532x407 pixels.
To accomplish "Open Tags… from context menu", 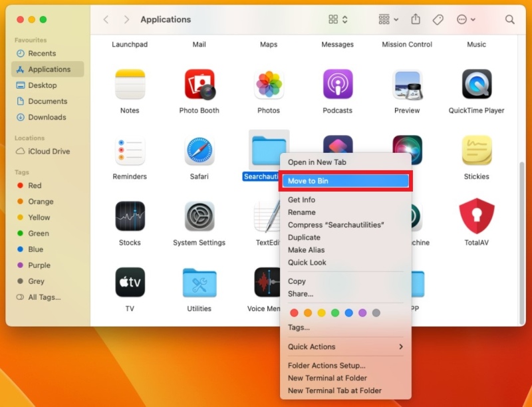I will (345, 327).
